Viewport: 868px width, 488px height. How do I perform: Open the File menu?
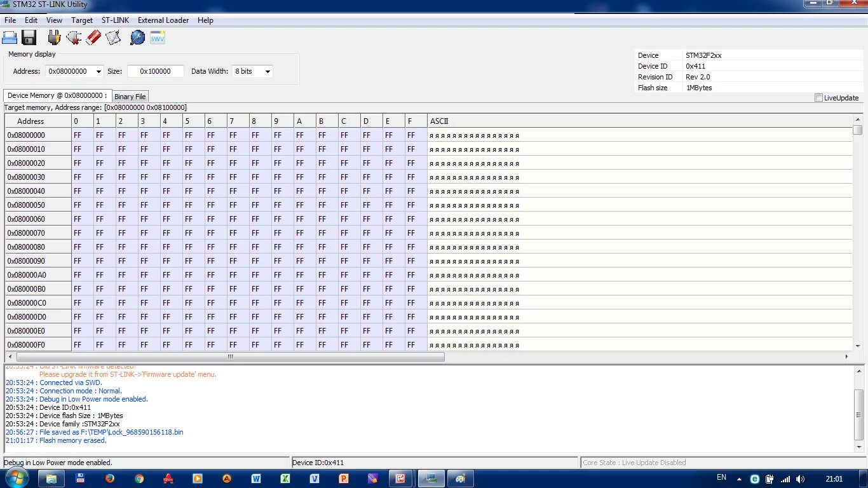click(x=10, y=20)
